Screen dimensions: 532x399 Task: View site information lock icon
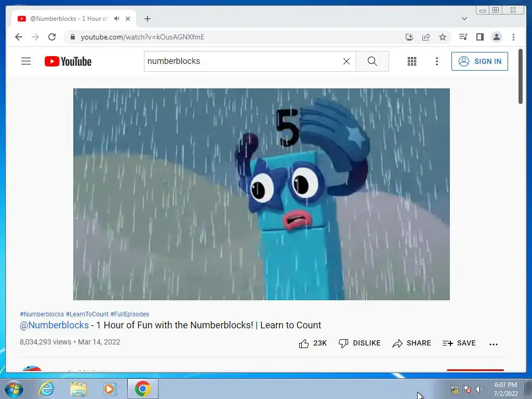coord(72,37)
